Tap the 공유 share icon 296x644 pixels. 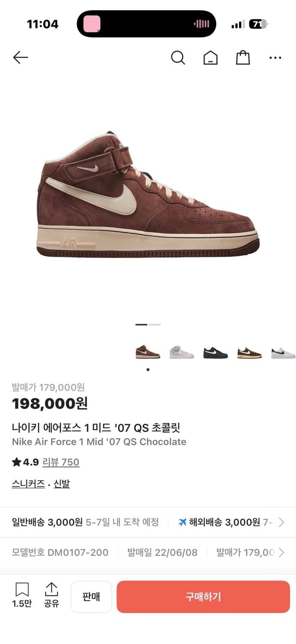pos(51,595)
